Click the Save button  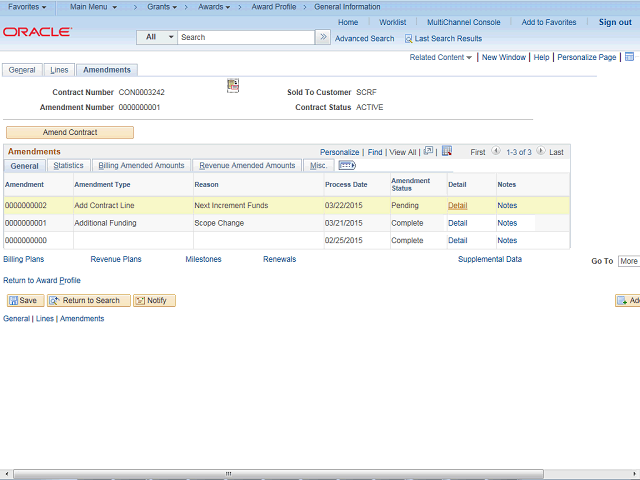[x=25, y=300]
